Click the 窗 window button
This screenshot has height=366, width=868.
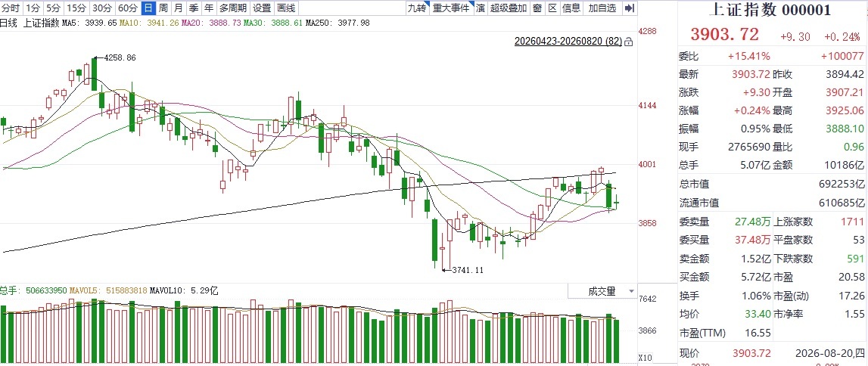pyautogui.click(x=537, y=8)
